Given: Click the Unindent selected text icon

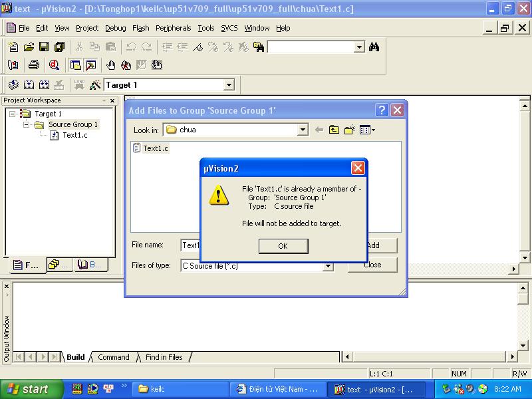Looking at the screenshot, I should [x=182, y=47].
